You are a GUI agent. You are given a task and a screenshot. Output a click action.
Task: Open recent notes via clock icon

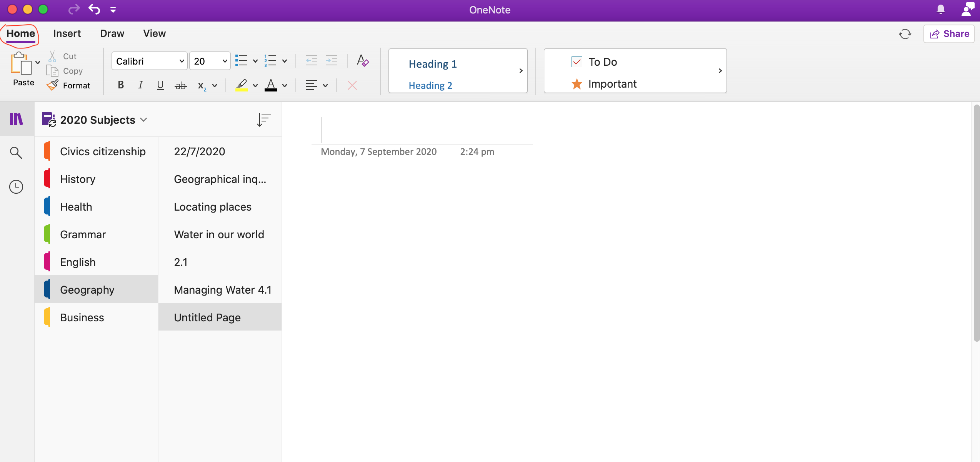point(16,187)
